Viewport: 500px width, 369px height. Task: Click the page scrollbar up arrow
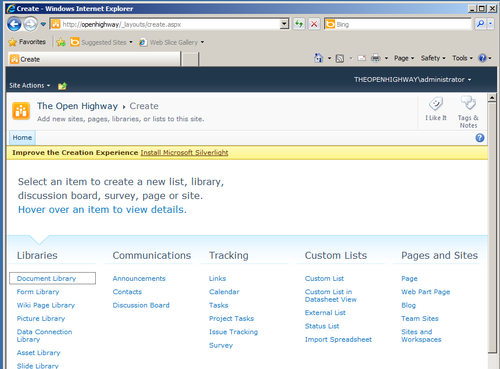492,98
